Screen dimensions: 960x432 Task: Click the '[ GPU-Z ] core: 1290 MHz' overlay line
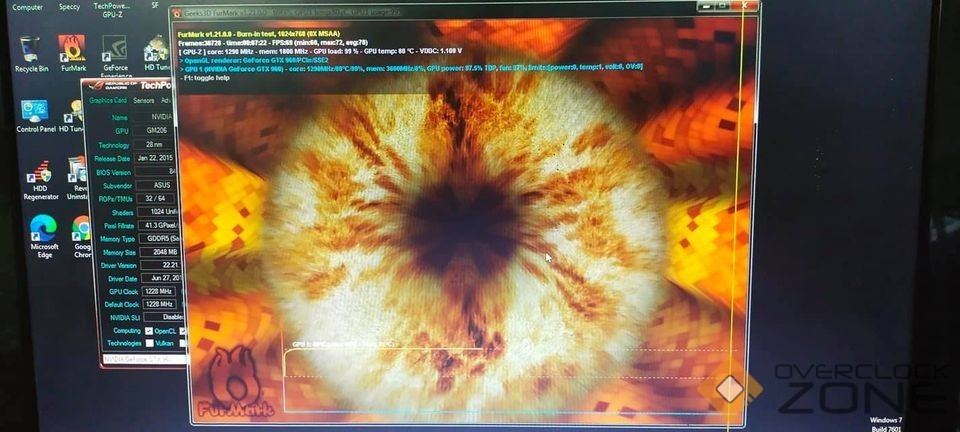pos(320,51)
